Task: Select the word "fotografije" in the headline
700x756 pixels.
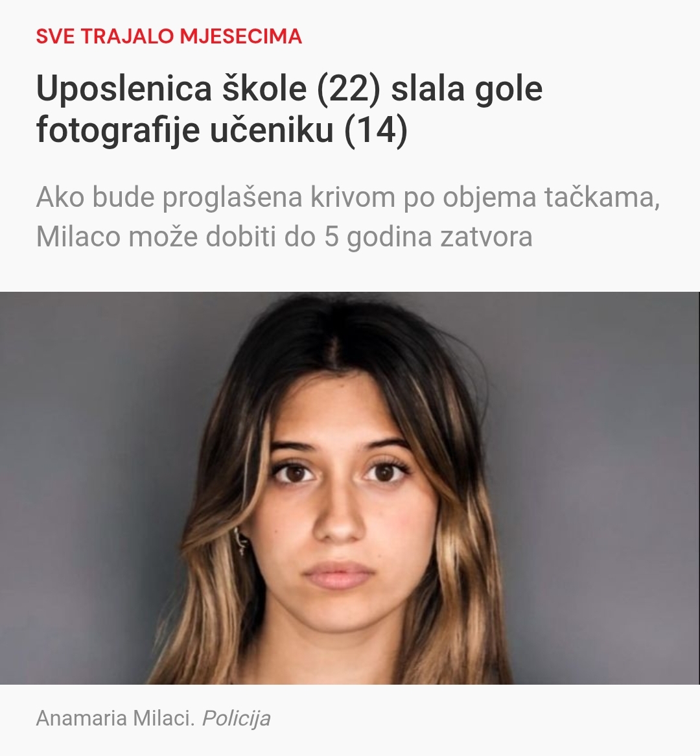Action: click(x=118, y=131)
